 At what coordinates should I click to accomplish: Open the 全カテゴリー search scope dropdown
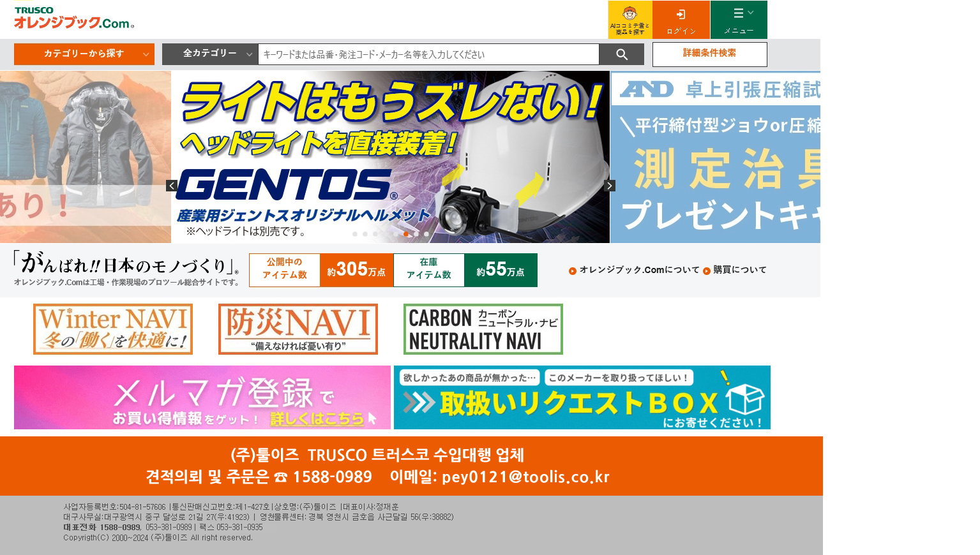click(x=210, y=54)
